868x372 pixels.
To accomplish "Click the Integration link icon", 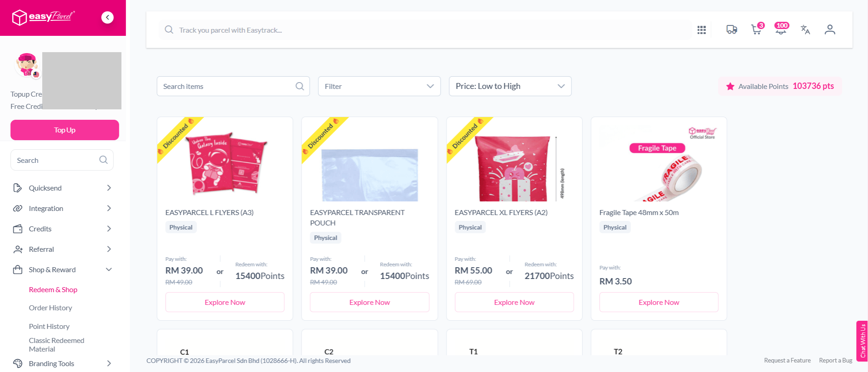I will (18, 208).
